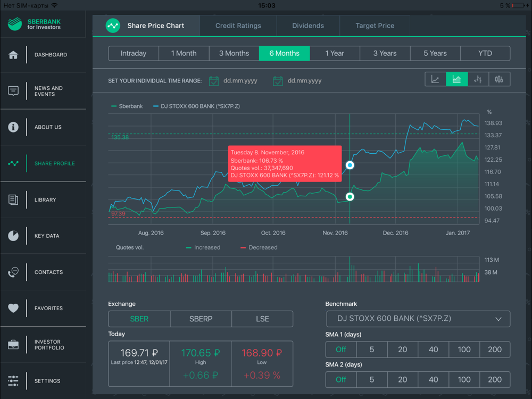This screenshot has width=532, height=399.
Task: Tap the About Us info icon
Action: pos(13,127)
